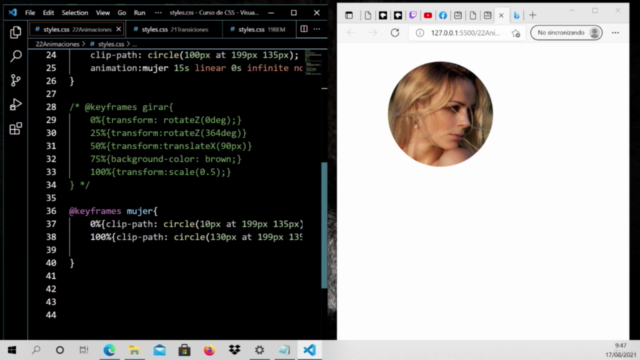Viewport: 640px width, 360px height.
Task: Open the Go menu
Action: (122, 13)
